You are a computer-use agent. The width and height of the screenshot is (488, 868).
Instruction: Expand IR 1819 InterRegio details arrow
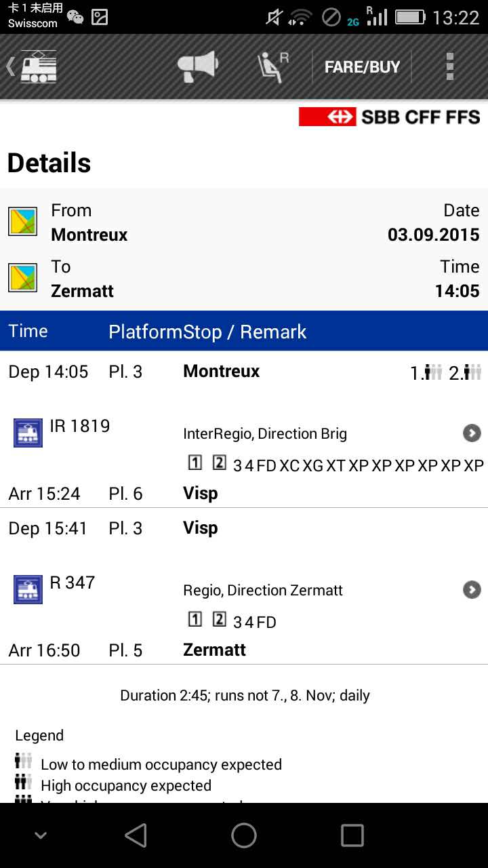point(472,433)
